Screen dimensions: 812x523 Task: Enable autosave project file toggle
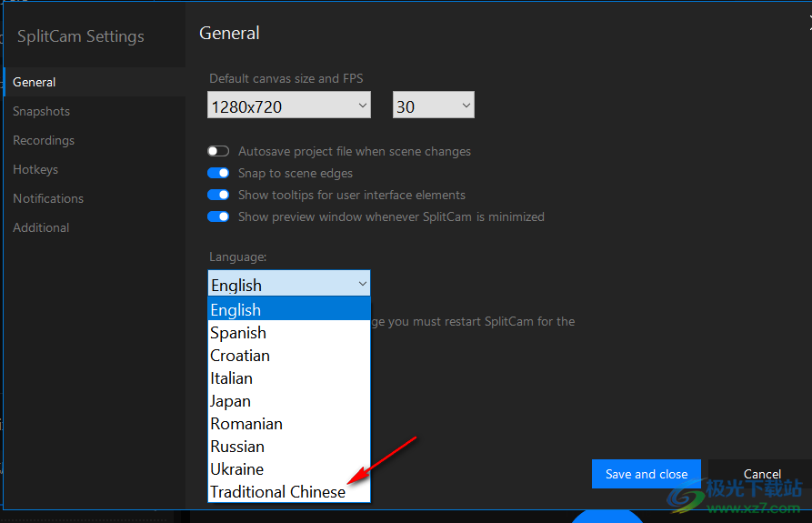pyautogui.click(x=218, y=151)
